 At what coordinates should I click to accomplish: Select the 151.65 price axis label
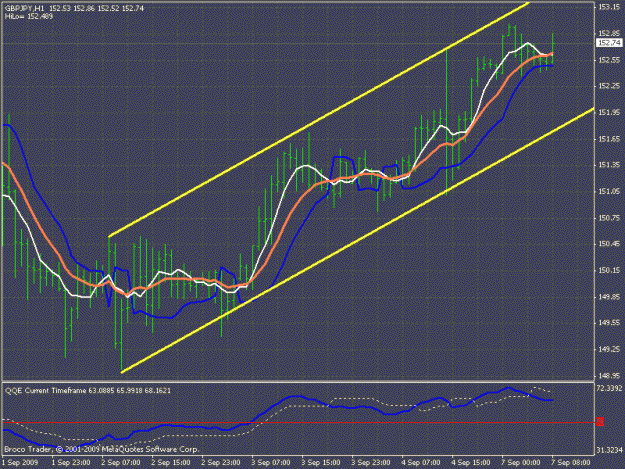(609, 139)
